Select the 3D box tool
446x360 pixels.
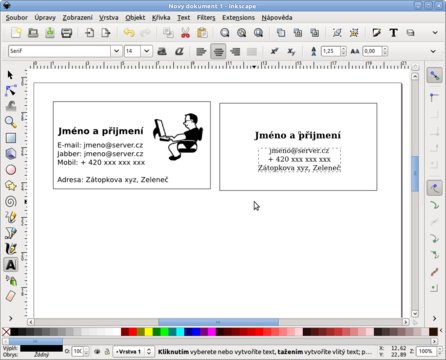coord(11,154)
